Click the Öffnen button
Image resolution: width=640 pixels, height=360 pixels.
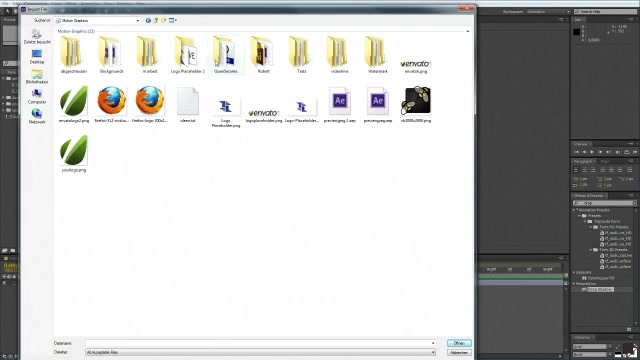(459, 343)
